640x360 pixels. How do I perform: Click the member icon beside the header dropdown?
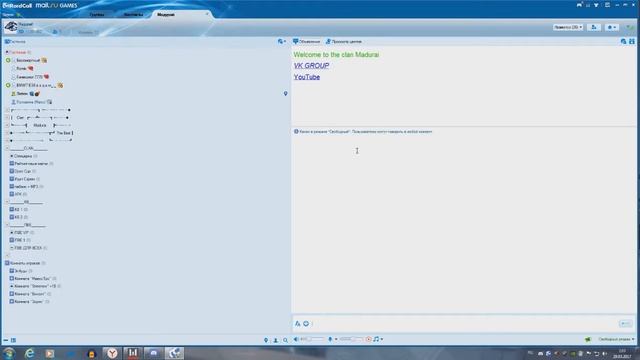click(594, 27)
